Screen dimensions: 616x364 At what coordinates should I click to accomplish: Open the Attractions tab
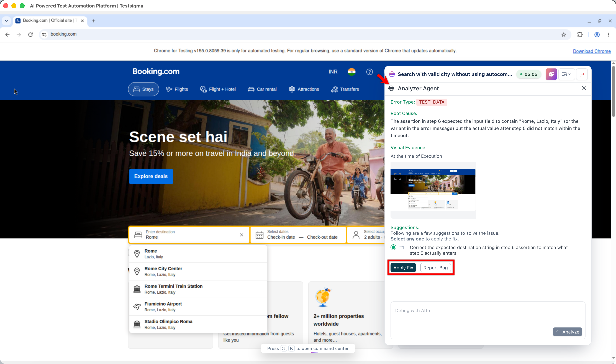(304, 89)
